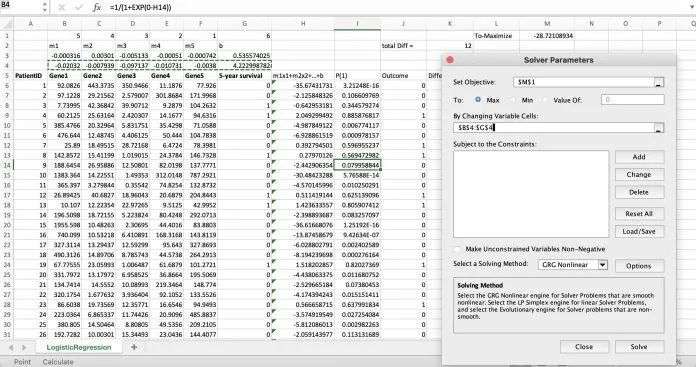Confirm formula with the checkmark icon
Screen dimensions: 696x367
(x=78, y=8)
